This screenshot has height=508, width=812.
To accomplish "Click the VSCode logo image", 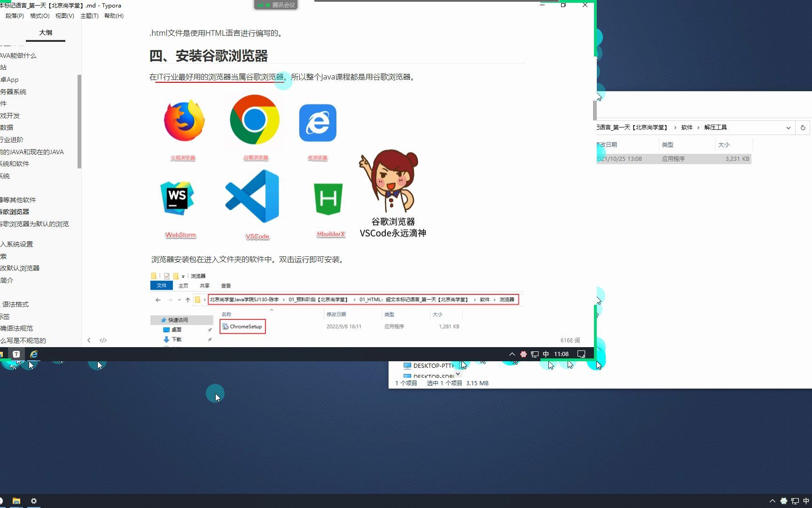I will click(x=252, y=196).
